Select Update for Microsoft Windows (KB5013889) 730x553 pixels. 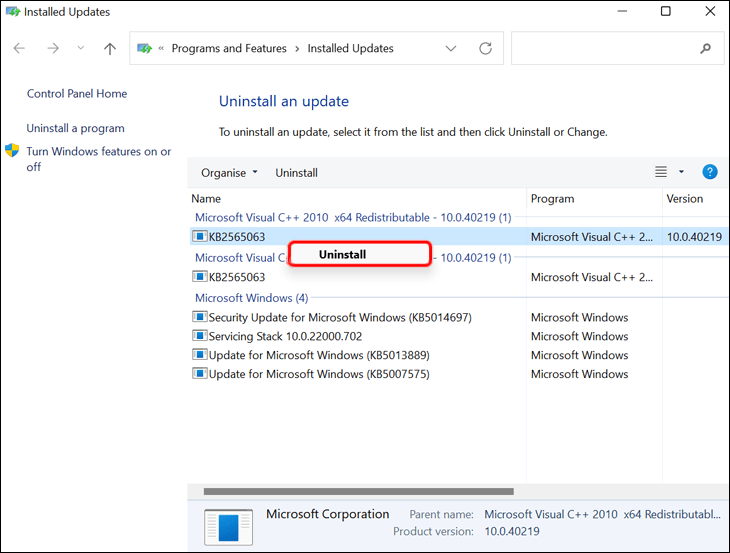(x=319, y=355)
